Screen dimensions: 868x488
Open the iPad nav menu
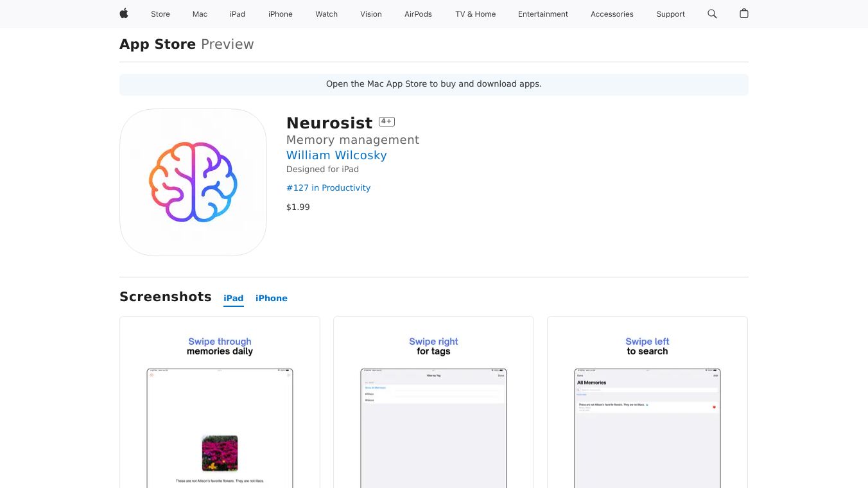pyautogui.click(x=238, y=14)
